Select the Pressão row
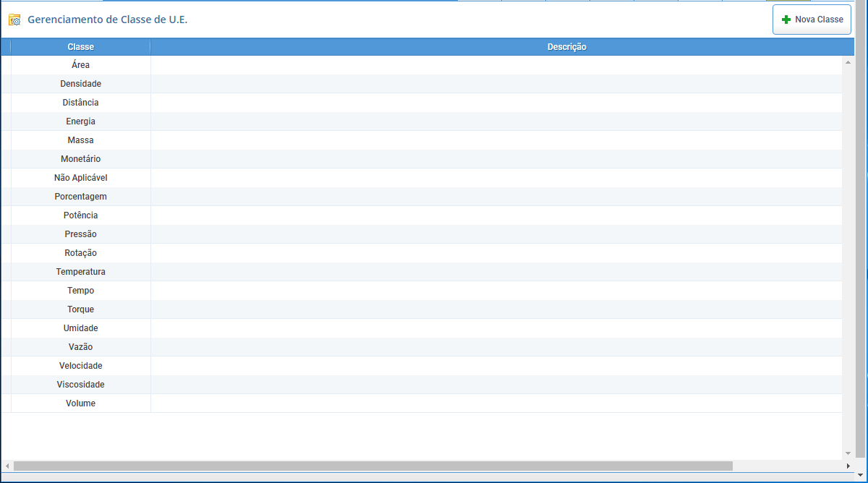 click(422, 234)
